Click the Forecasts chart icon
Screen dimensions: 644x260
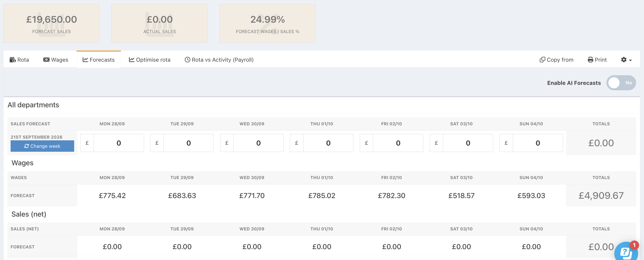coord(85,60)
